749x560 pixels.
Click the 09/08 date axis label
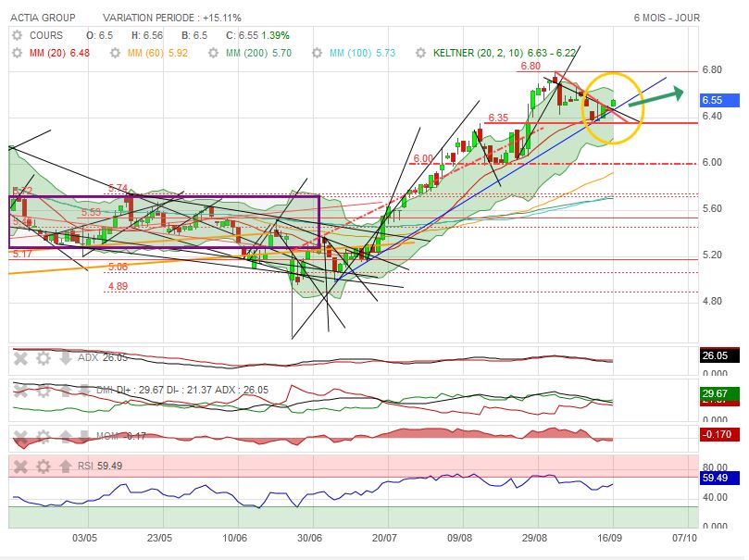pyautogui.click(x=459, y=538)
